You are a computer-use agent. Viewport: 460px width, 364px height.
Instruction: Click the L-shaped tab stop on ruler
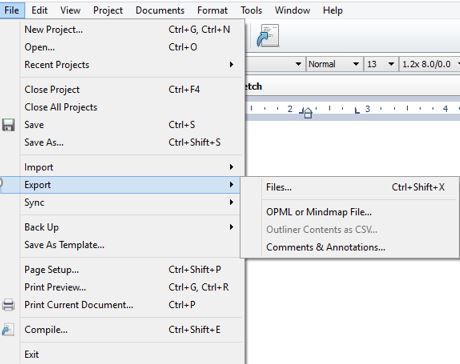pos(357,110)
